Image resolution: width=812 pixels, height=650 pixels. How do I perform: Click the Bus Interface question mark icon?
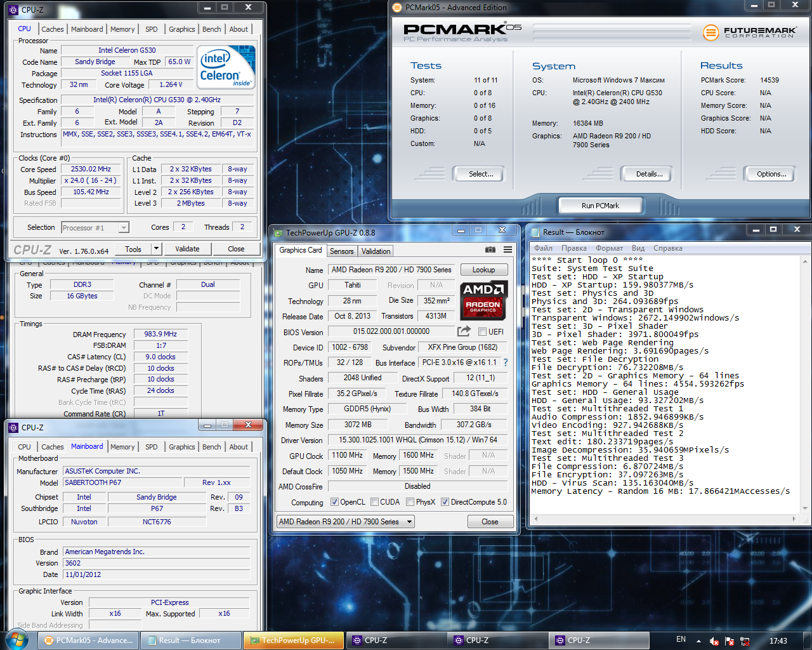pyautogui.click(x=506, y=362)
